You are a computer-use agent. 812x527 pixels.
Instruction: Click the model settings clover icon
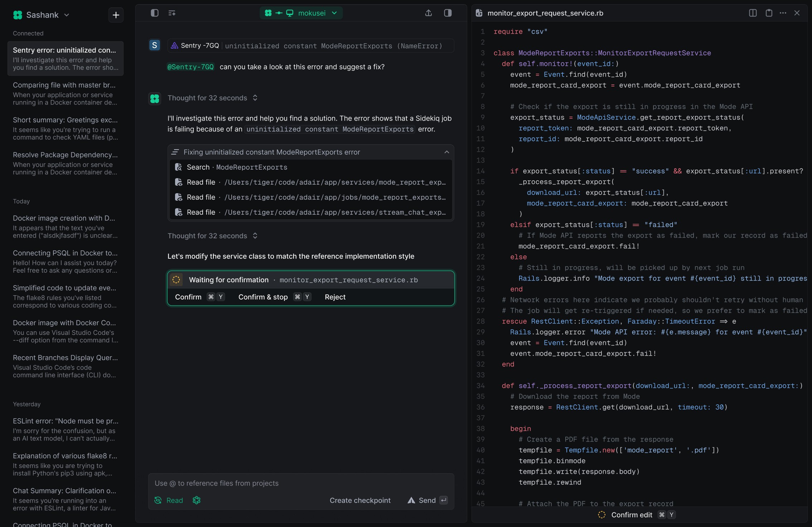click(x=197, y=500)
